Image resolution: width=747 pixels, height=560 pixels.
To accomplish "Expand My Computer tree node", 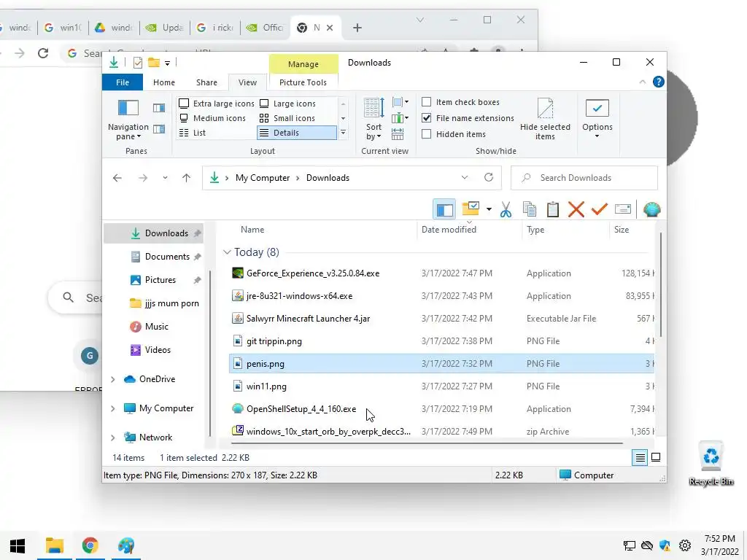I will coord(112,408).
